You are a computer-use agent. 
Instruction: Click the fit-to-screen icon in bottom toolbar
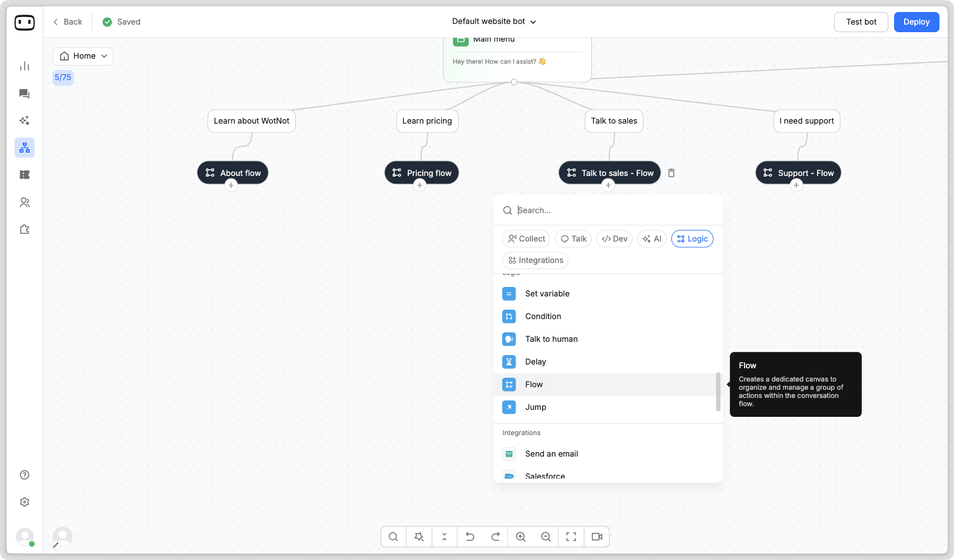point(571,537)
